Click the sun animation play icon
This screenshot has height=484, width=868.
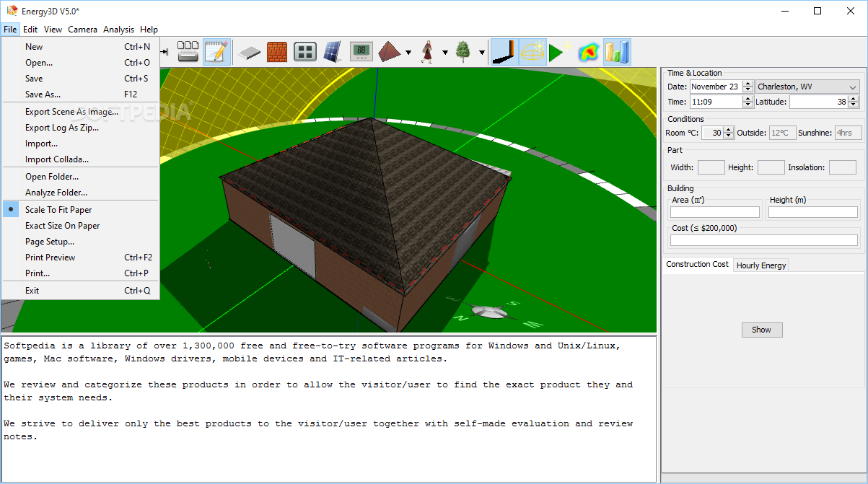pyautogui.click(x=560, y=51)
